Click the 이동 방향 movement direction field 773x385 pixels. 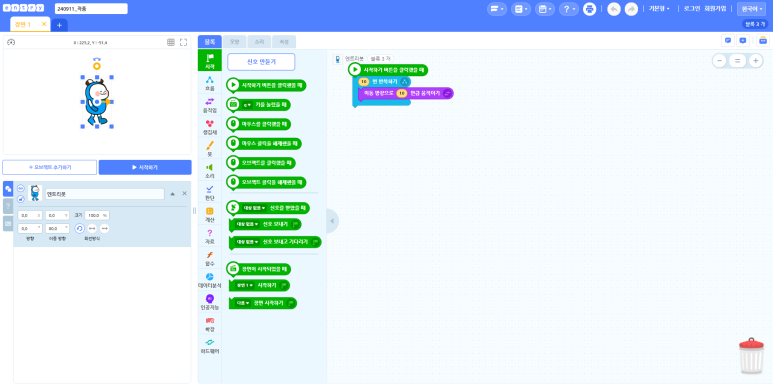pos(58,228)
